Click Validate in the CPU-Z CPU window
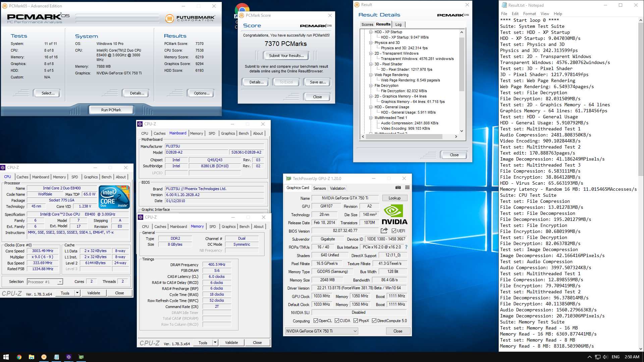644x362 pixels. [x=94, y=293]
